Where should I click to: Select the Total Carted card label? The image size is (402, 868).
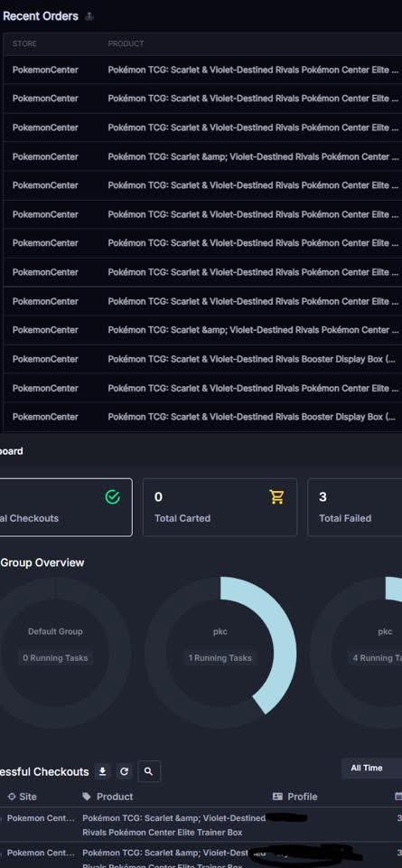(x=182, y=518)
